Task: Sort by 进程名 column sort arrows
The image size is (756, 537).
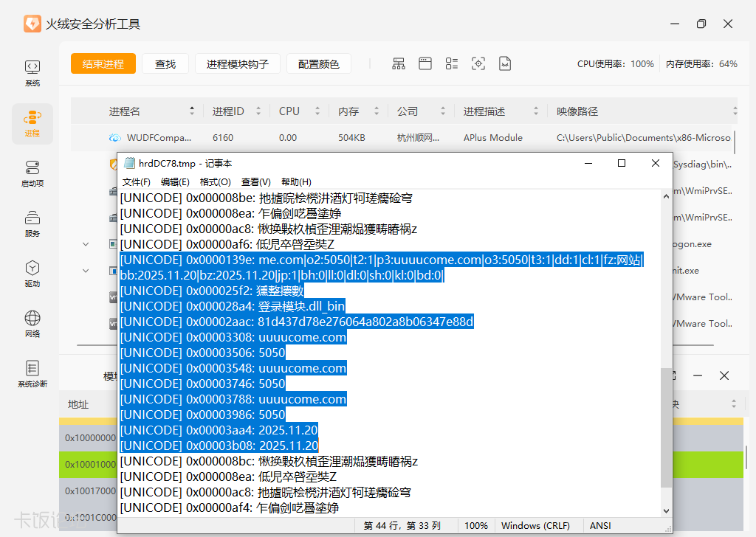Action: coord(193,111)
